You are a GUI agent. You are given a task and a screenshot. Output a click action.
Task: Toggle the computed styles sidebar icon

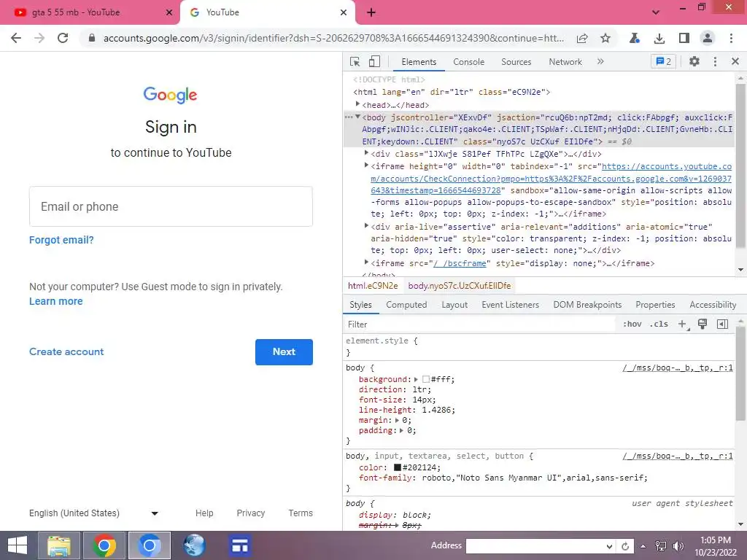(722, 324)
